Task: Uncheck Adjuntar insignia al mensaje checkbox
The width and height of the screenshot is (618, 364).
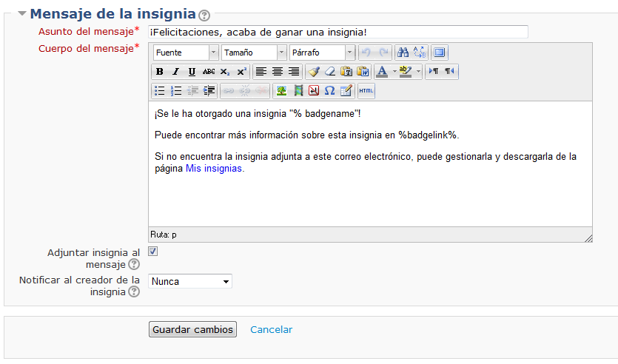Action: pos(153,252)
